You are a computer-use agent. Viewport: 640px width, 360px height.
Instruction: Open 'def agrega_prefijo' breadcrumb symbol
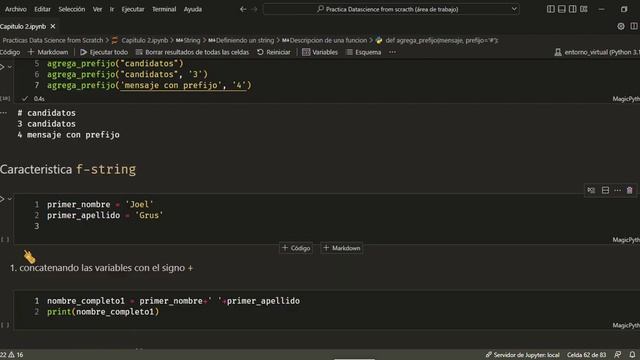[x=437, y=40]
